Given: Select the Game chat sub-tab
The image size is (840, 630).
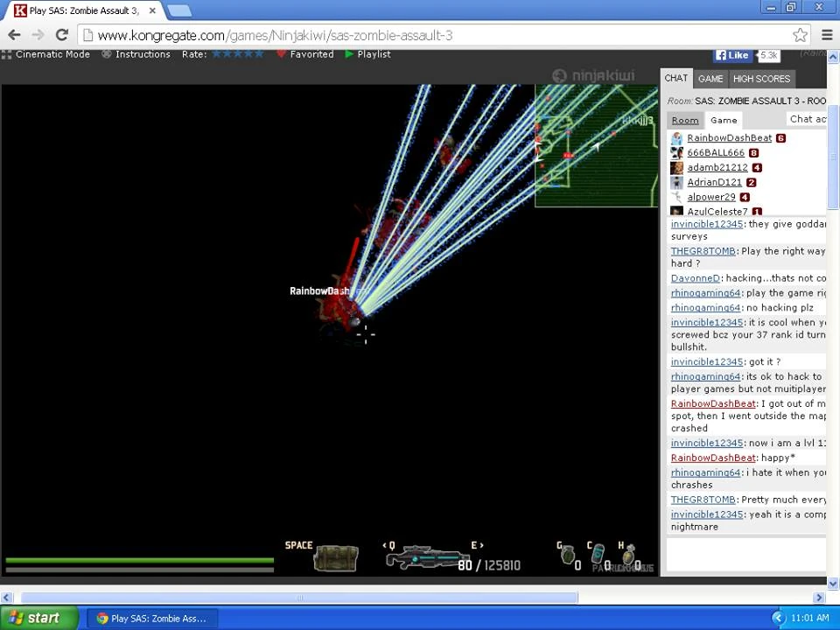Looking at the screenshot, I should (x=724, y=120).
